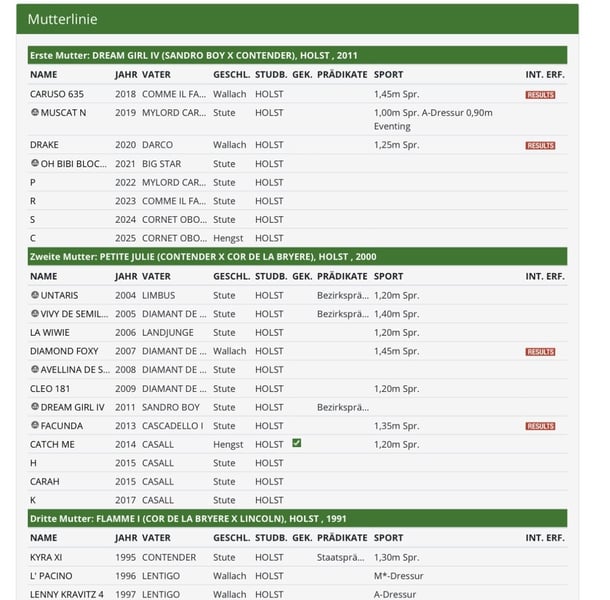This screenshot has height=600, width=610.
Task: Toggle the green Gek. checkbox for CATCH ME
Action: (x=296, y=443)
